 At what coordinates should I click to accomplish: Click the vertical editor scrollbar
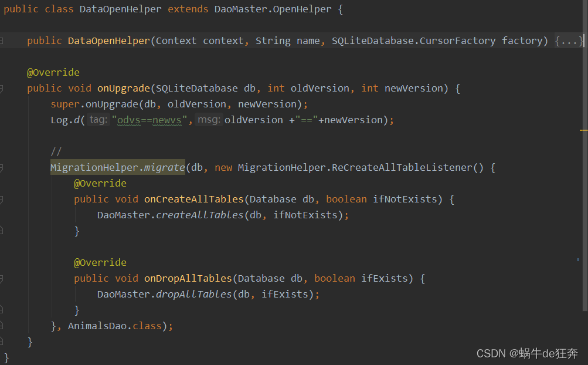click(585, 156)
